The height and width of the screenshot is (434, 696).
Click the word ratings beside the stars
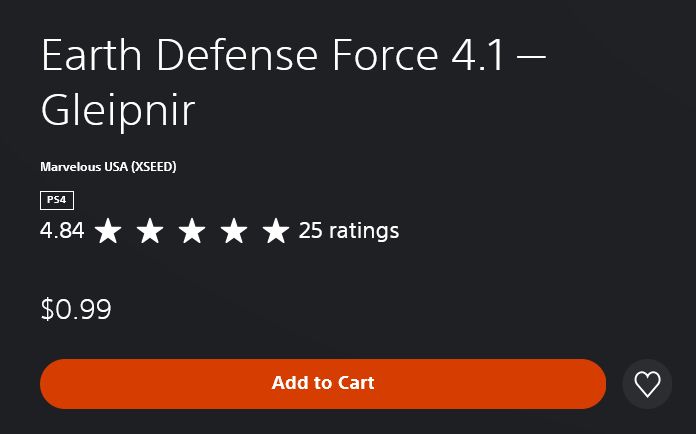point(363,231)
